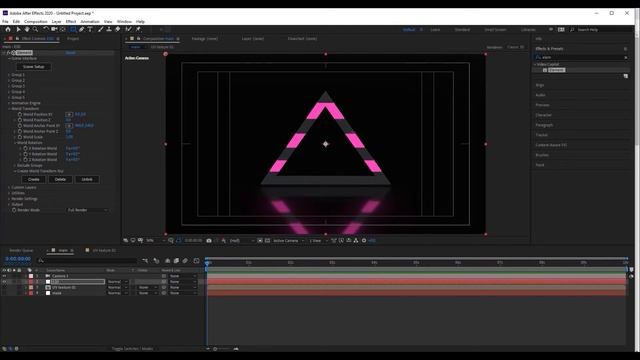Click the viewer Reset Exposure icon
640x360 pixels.
pyautogui.click(x=364, y=241)
